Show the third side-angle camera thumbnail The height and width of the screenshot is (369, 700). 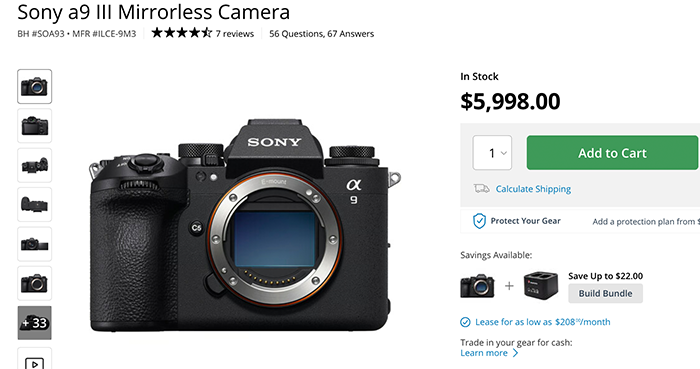[x=34, y=165]
